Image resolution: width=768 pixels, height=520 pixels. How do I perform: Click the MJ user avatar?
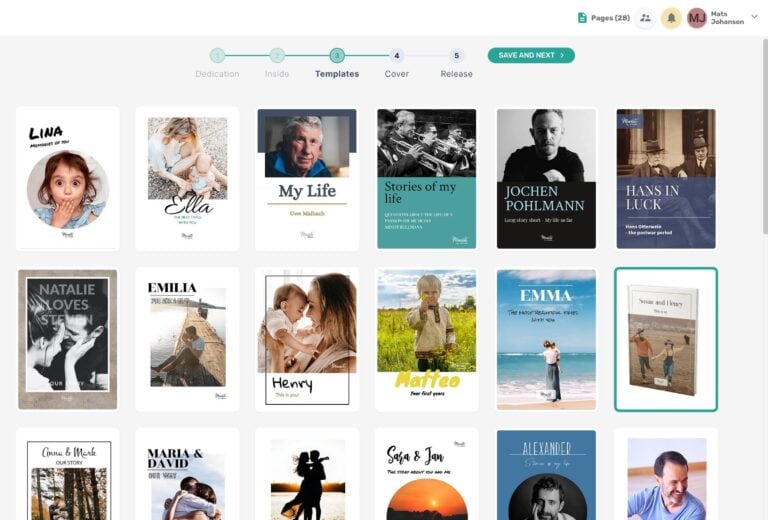697,18
